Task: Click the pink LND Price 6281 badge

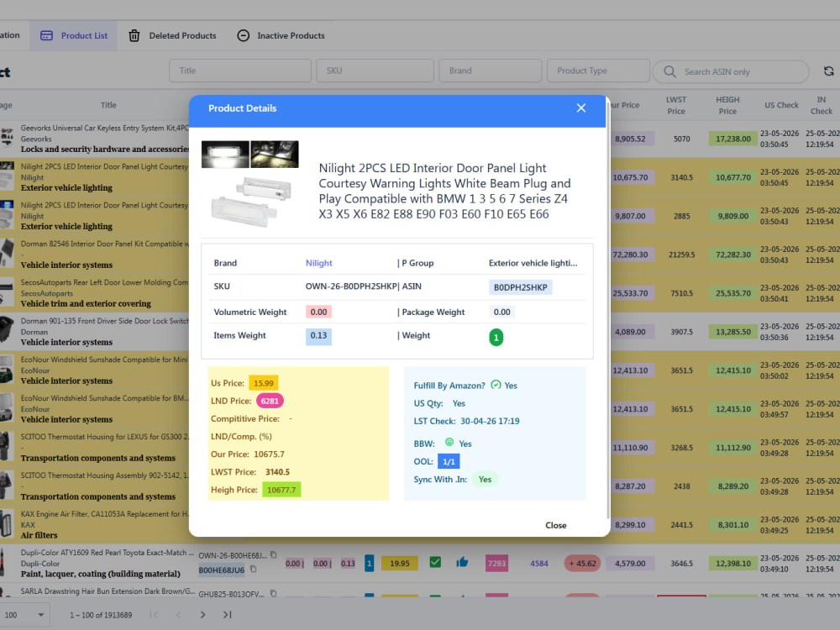Action: click(x=270, y=401)
